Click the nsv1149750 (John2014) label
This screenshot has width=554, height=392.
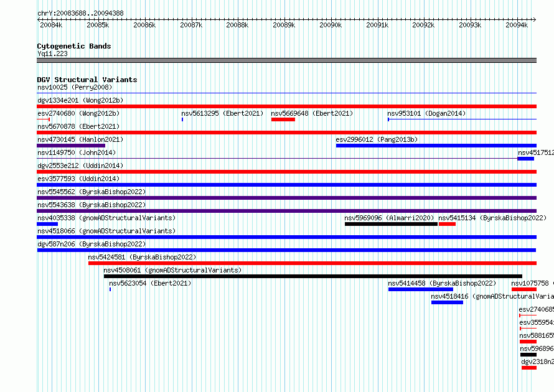77,152
